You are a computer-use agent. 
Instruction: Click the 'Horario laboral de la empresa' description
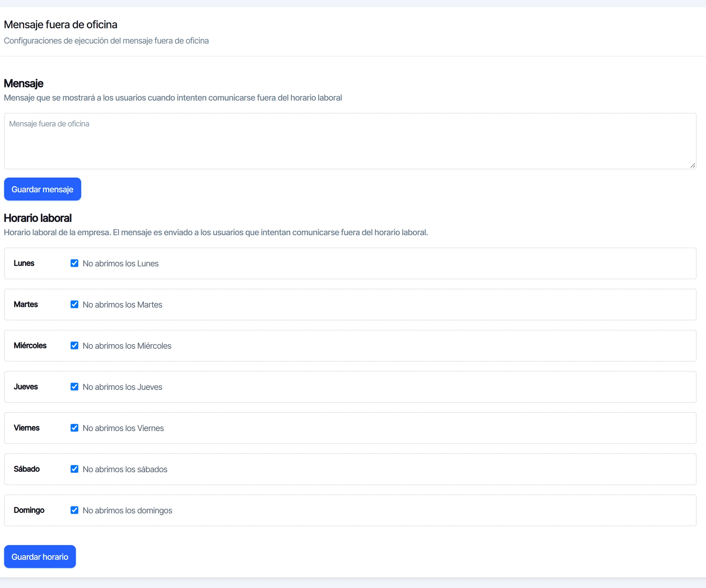point(216,233)
